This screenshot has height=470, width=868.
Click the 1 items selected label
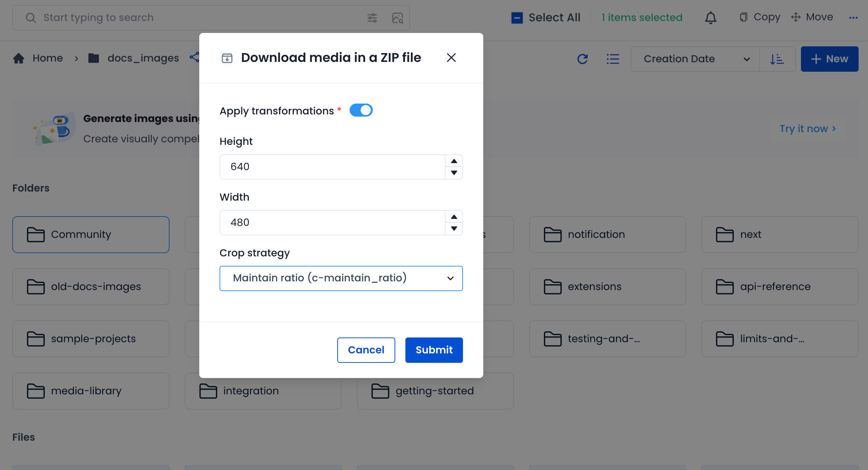pyautogui.click(x=642, y=17)
